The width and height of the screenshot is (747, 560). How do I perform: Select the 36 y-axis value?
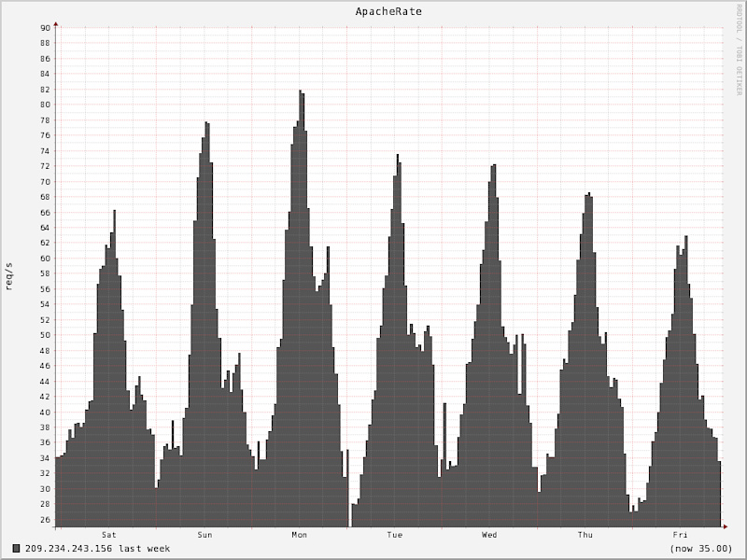(x=45, y=442)
